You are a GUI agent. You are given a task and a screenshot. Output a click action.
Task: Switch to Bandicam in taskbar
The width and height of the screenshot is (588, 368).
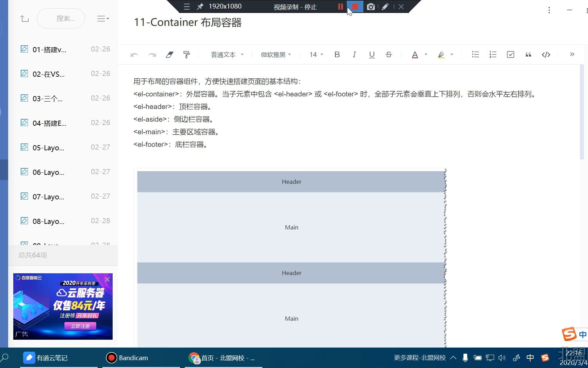click(141, 358)
